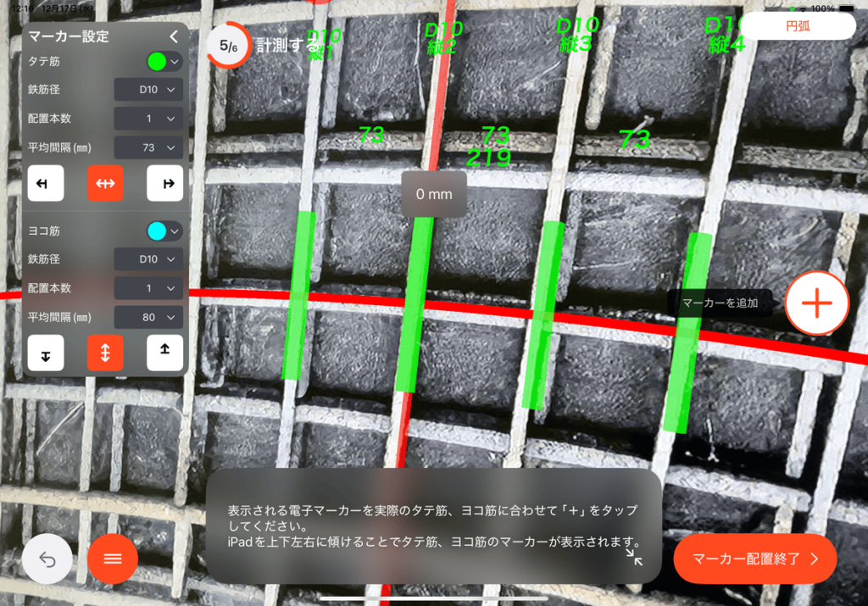Tap the 5/6 step progress indicator
Image resolution: width=868 pixels, height=606 pixels.
[x=228, y=47]
